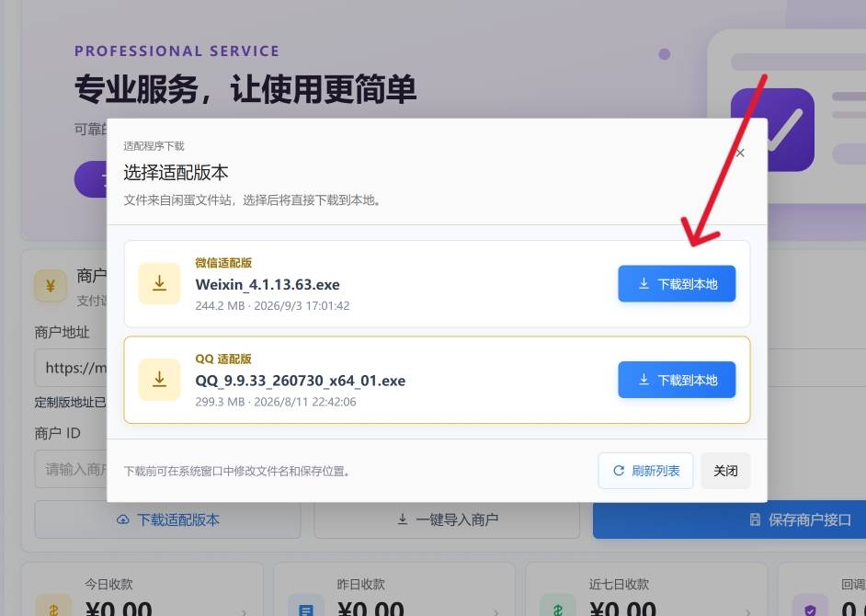Image resolution: width=866 pixels, height=616 pixels.
Task: Open the 近七日收款 stats card
Action: click(x=646, y=589)
